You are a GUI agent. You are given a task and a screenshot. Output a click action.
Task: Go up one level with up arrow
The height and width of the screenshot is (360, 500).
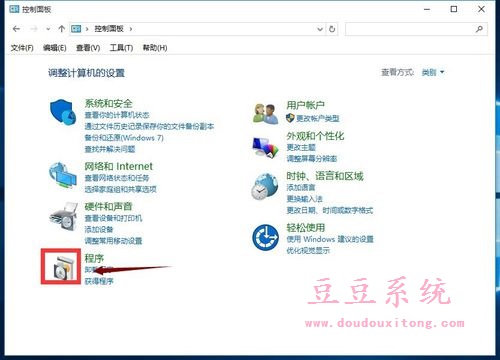pyautogui.click(x=61, y=29)
